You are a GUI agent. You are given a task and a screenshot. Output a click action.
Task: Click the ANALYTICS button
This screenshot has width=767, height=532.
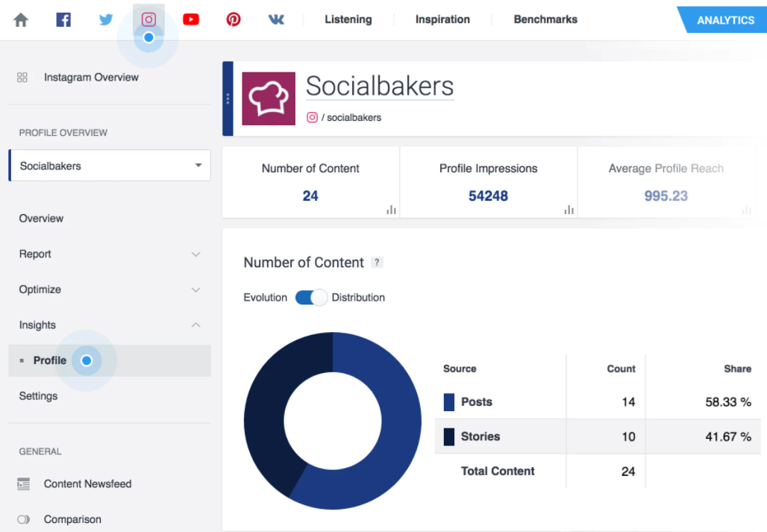[725, 20]
